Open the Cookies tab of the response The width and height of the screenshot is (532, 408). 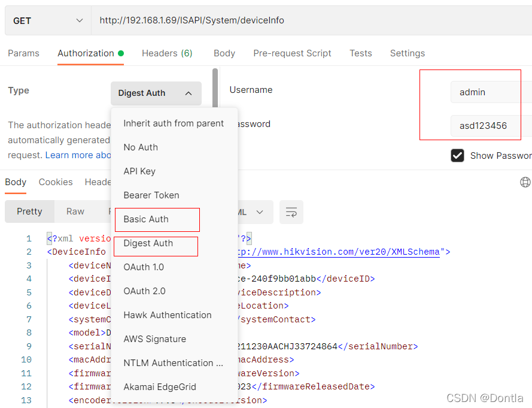point(55,182)
